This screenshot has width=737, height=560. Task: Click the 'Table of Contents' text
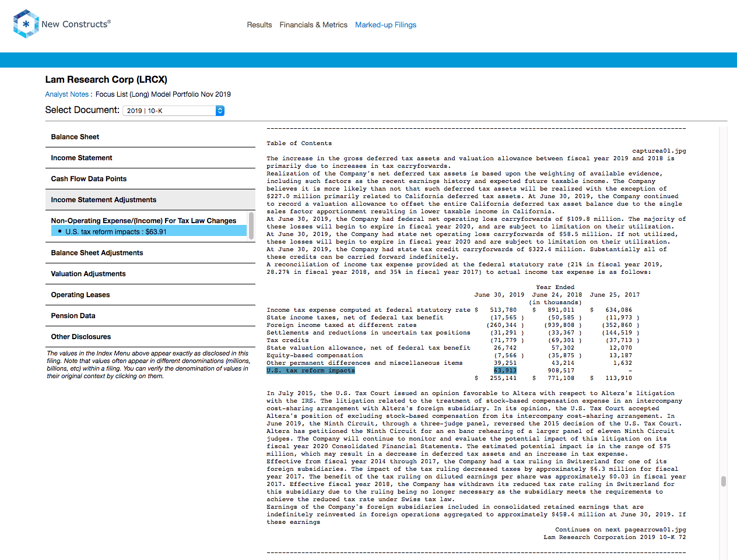pos(299,143)
